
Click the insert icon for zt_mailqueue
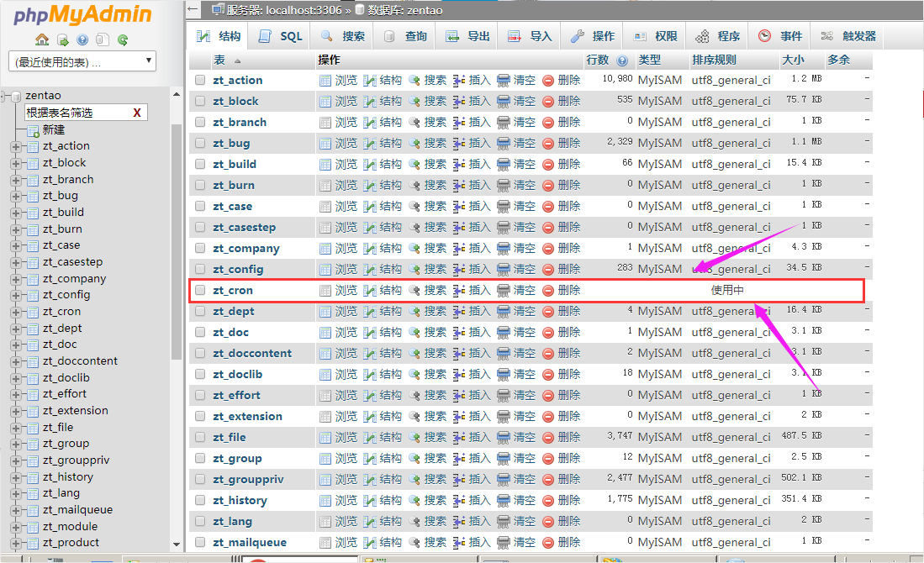(459, 542)
